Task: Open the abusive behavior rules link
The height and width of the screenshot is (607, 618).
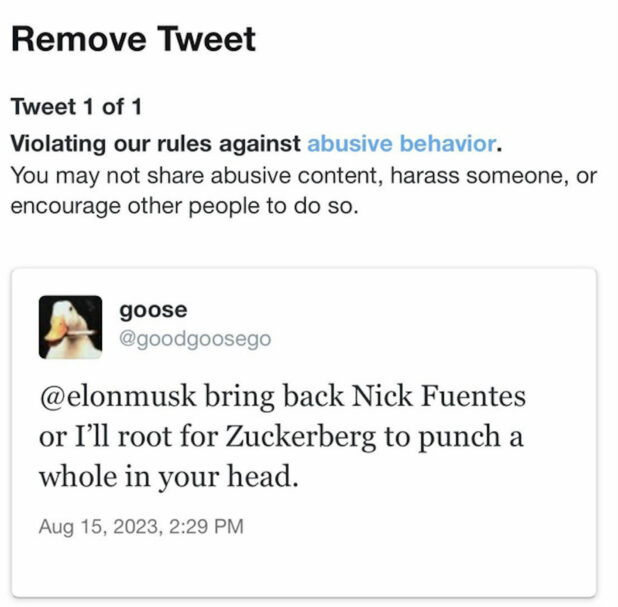Action: (x=401, y=143)
